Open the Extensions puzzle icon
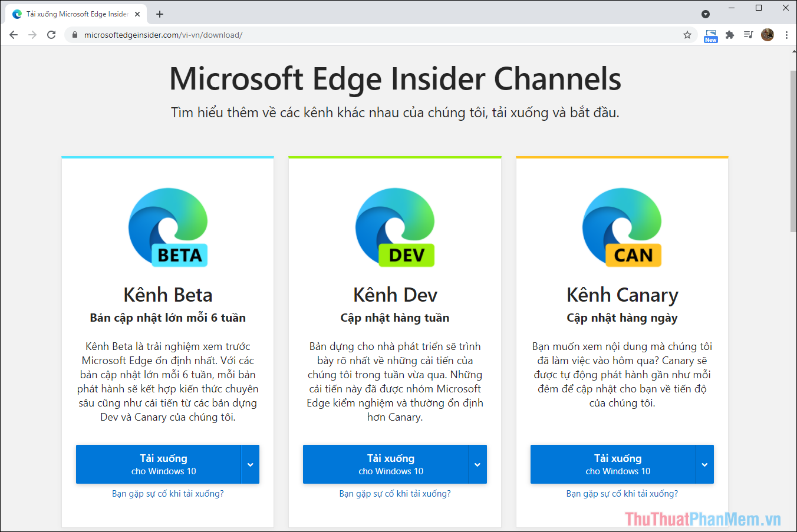 tap(730, 35)
